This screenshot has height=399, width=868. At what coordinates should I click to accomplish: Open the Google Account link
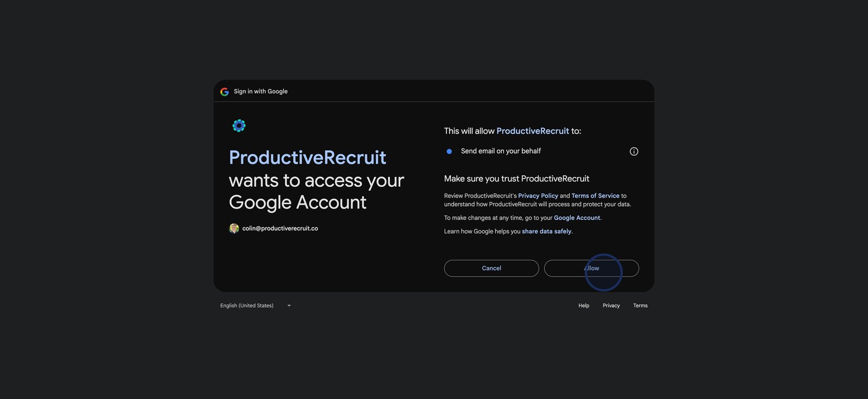577,218
